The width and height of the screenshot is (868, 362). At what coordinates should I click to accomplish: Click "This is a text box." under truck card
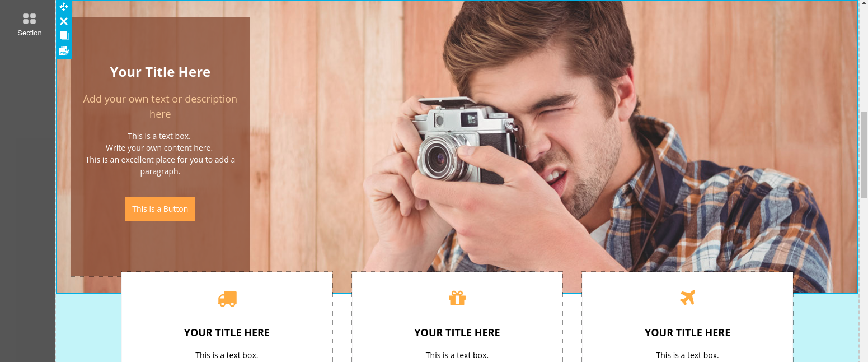click(227, 355)
